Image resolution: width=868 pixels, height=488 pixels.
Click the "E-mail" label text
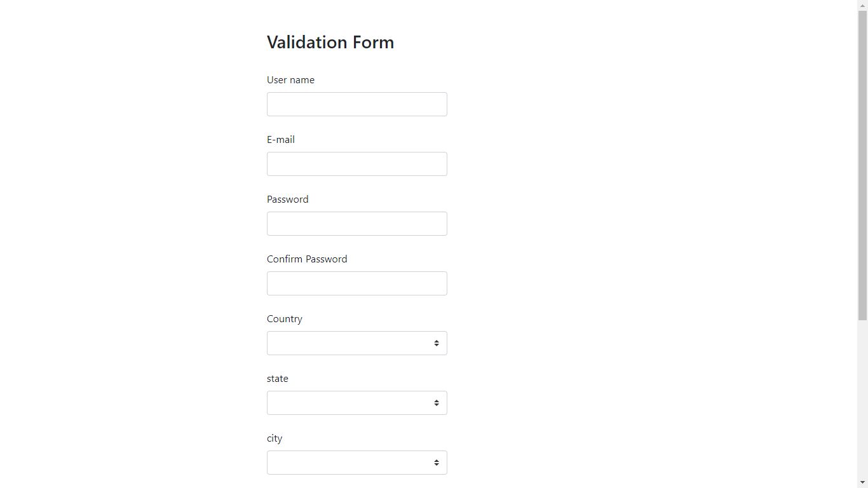(x=281, y=140)
